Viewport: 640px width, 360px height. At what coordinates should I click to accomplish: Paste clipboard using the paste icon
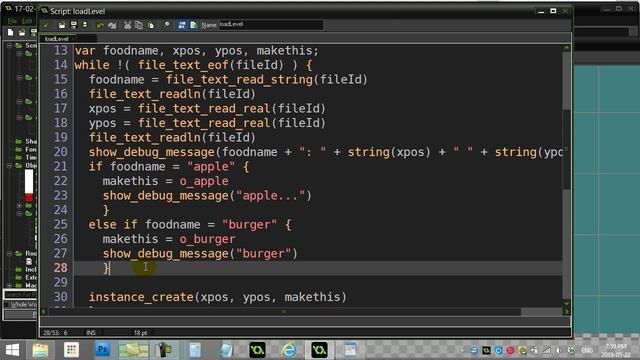pos(151,25)
